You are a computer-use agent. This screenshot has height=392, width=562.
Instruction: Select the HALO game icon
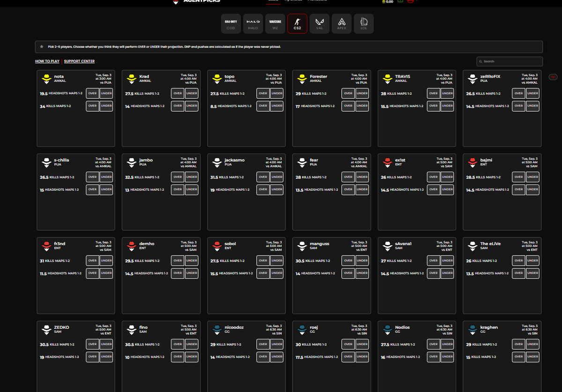click(253, 23)
